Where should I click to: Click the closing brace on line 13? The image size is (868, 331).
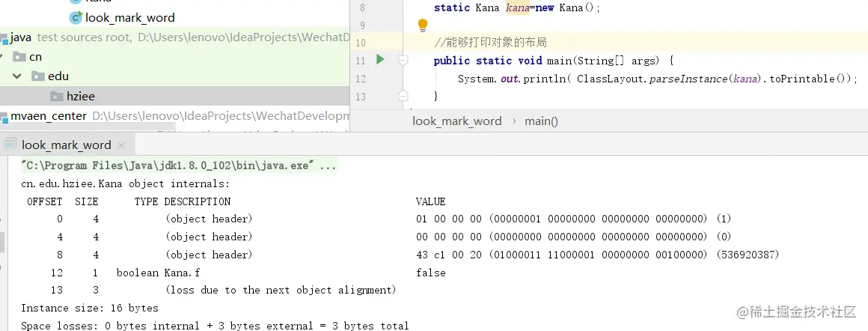click(436, 97)
